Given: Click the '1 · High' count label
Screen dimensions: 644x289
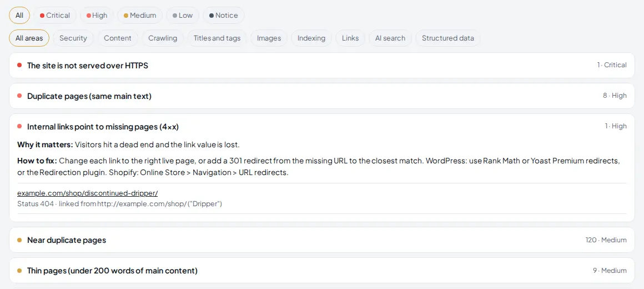Looking at the screenshot, I should point(616,126).
